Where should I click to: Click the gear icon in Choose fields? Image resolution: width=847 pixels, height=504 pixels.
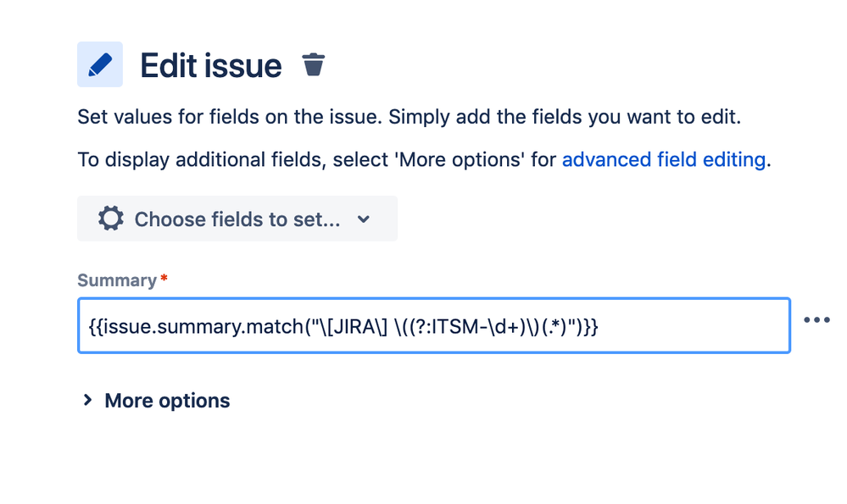(x=110, y=219)
